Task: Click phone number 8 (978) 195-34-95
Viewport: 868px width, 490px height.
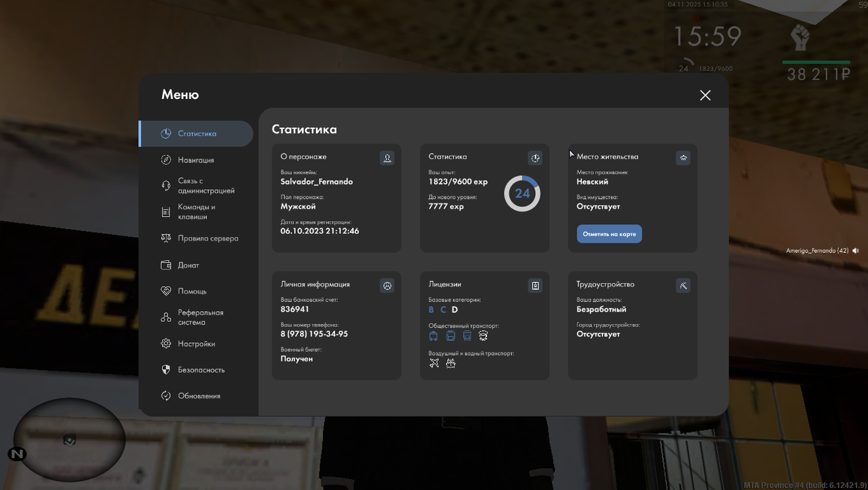Action: pyautogui.click(x=315, y=334)
